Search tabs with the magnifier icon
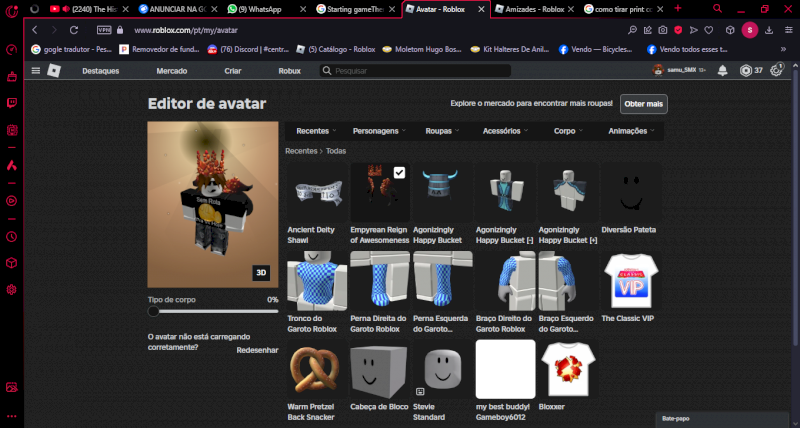This screenshot has height=428, width=800. pos(717,9)
